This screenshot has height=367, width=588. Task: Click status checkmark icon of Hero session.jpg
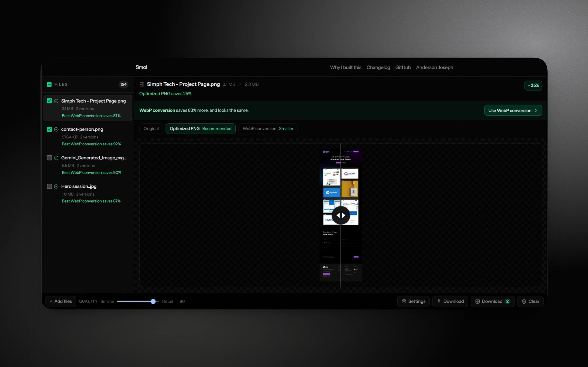point(56,186)
